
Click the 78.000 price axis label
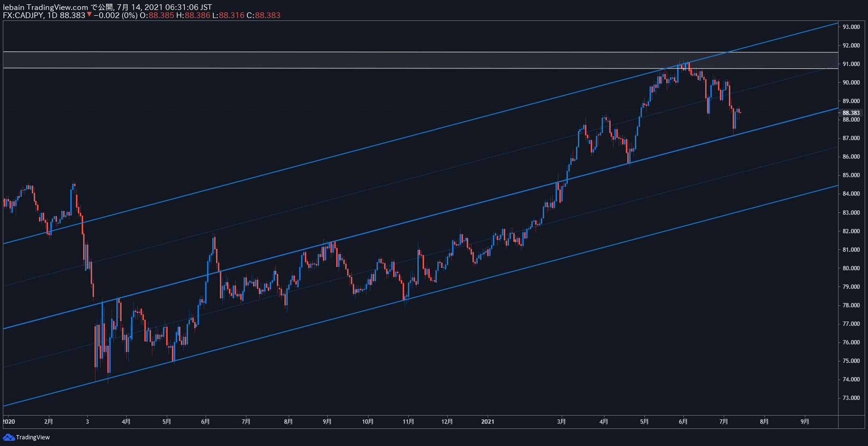point(851,305)
